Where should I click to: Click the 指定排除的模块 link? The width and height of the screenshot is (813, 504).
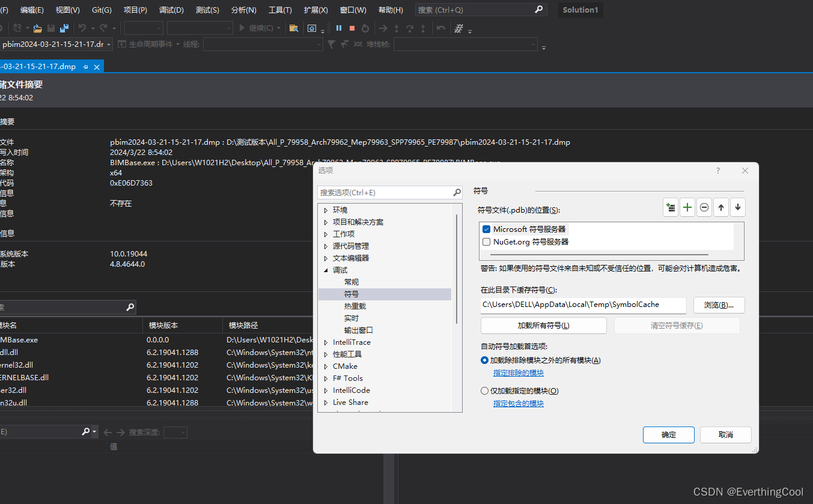pos(519,373)
